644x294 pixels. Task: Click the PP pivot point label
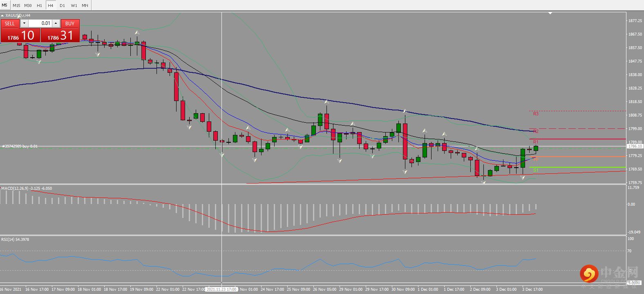click(536, 159)
